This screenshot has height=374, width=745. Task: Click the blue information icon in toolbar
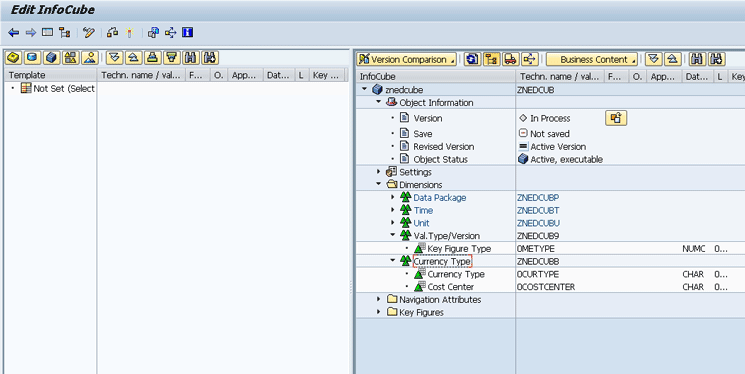(x=188, y=32)
